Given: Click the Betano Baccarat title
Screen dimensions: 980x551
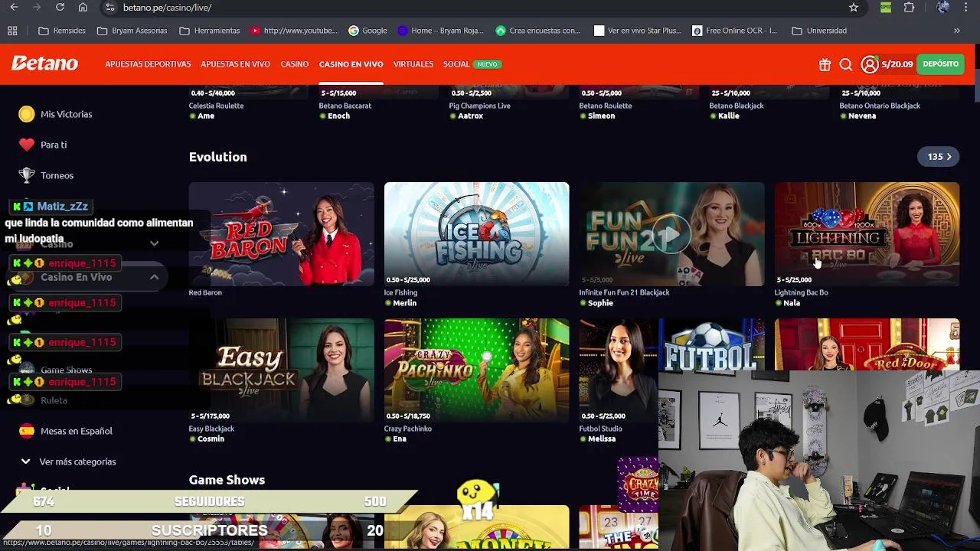Looking at the screenshot, I should 345,106.
